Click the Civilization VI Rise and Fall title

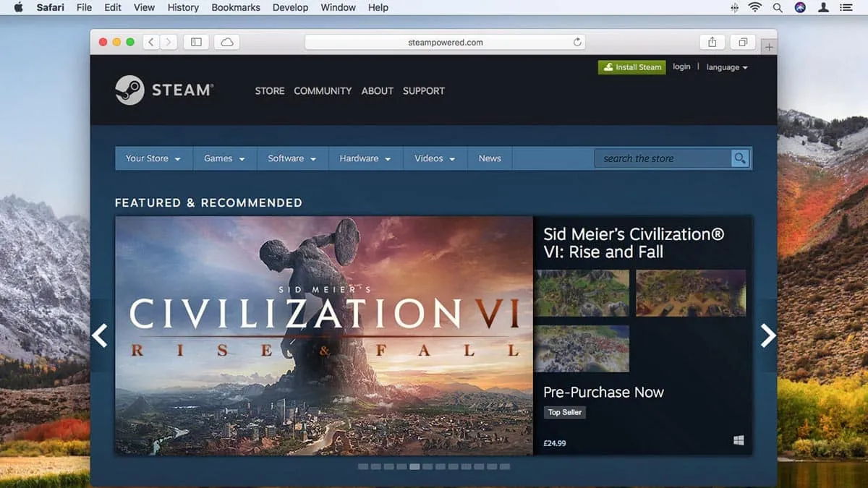pos(634,243)
